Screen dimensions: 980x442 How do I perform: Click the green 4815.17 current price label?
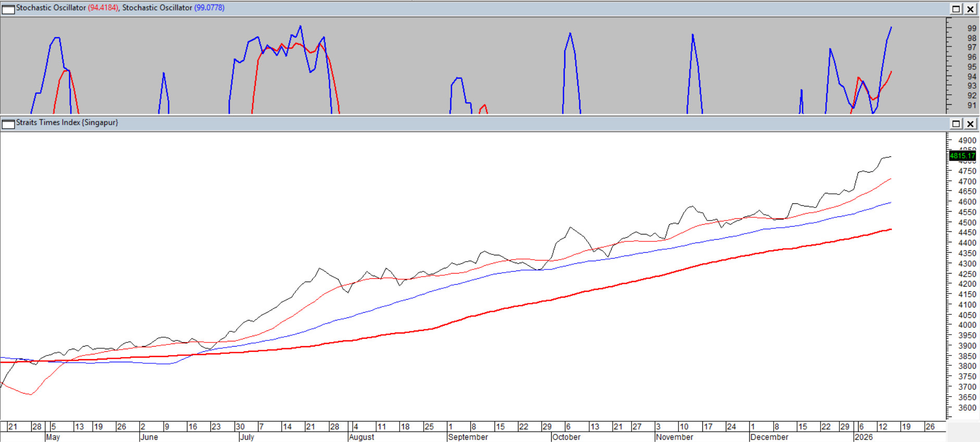(x=962, y=156)
